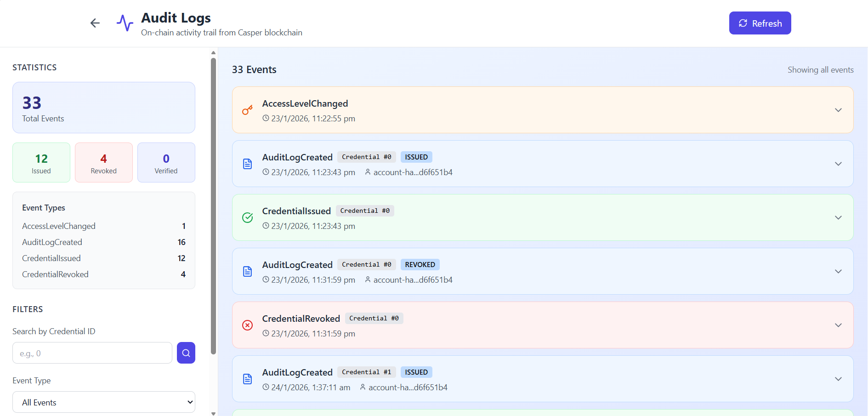Click Credential #1 tag on AuditLogCreated event
Screen dimensions: 868x416
click(x=367, y=372)
